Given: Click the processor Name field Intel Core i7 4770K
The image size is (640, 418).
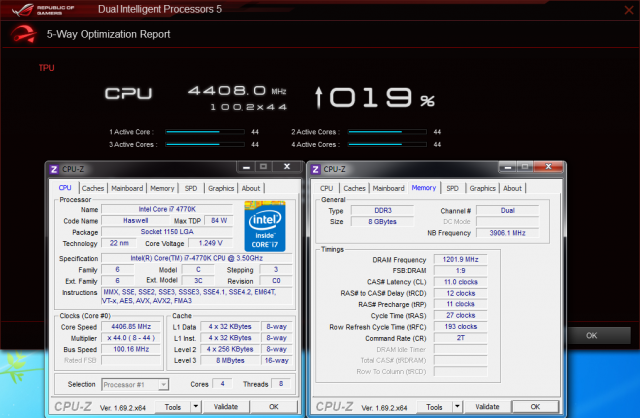Looking at the screenshot, I should point(167,209).
